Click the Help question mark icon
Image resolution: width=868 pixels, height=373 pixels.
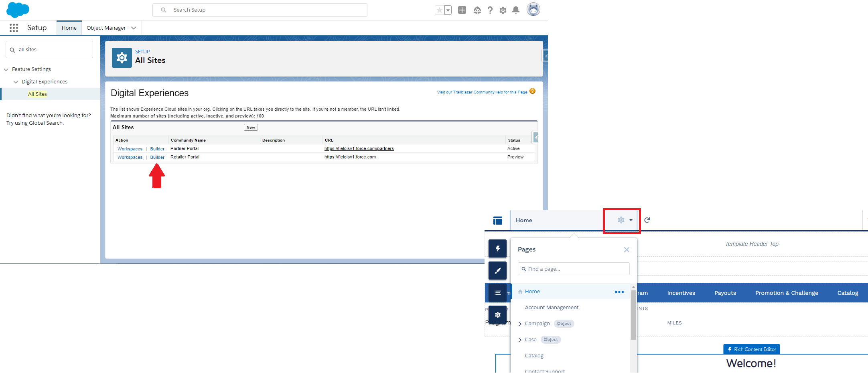coord(490,10)
